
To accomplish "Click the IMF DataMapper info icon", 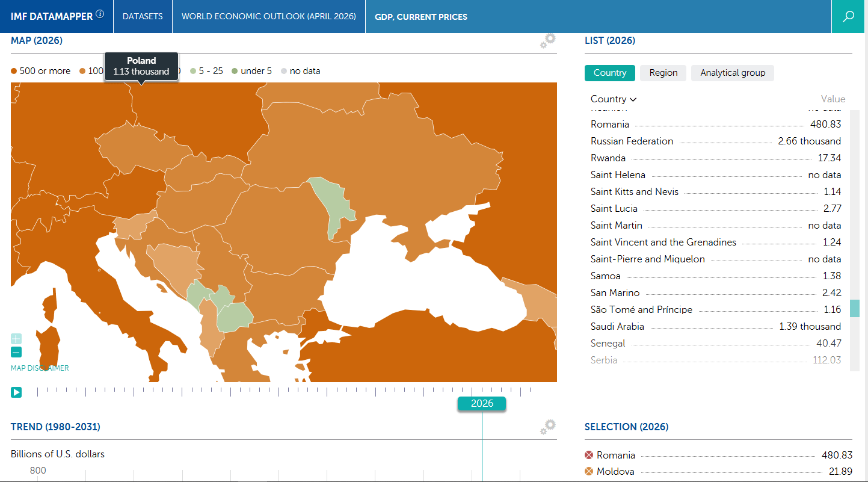I will click(100, 14).
